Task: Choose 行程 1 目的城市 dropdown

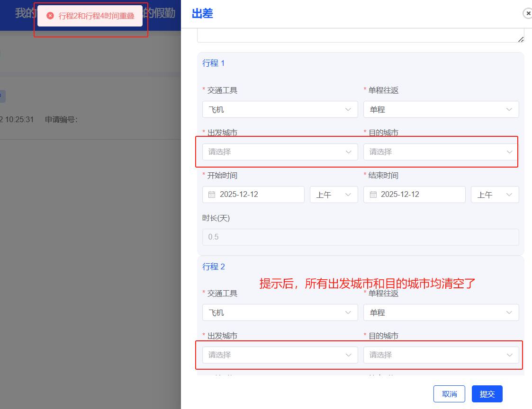Action: (441, 152)
